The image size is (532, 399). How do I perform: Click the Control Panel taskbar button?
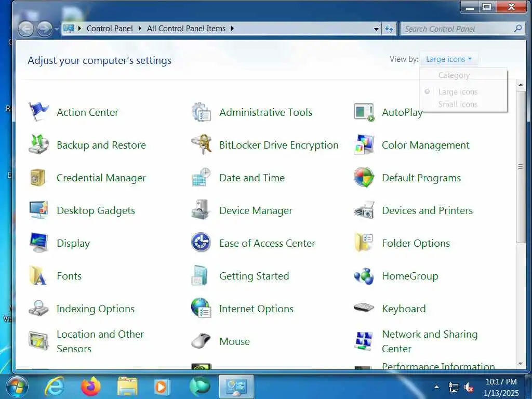click(236, 387)
